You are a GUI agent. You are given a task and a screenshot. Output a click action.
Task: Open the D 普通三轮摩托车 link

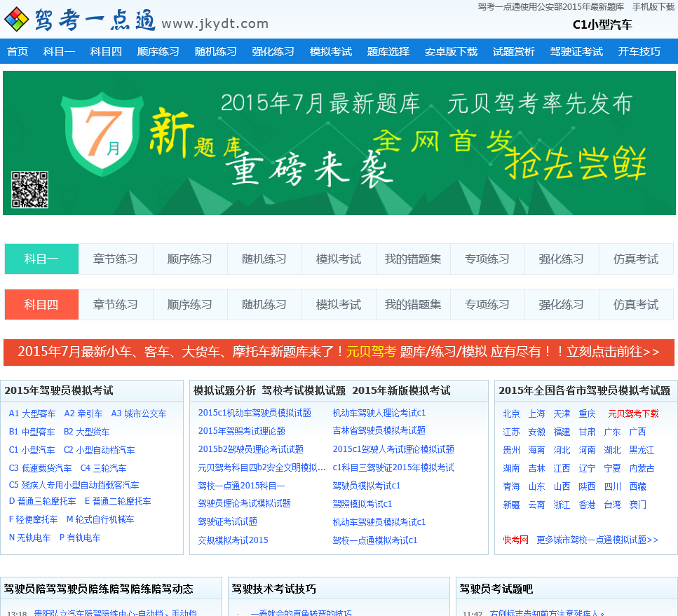point(42,502)
